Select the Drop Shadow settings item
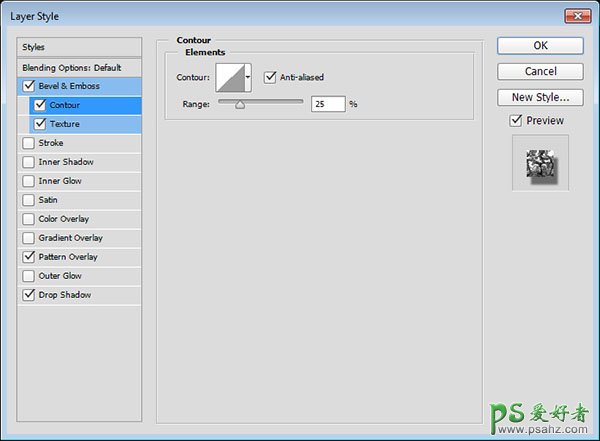600x441 pixels. point(64,295)
